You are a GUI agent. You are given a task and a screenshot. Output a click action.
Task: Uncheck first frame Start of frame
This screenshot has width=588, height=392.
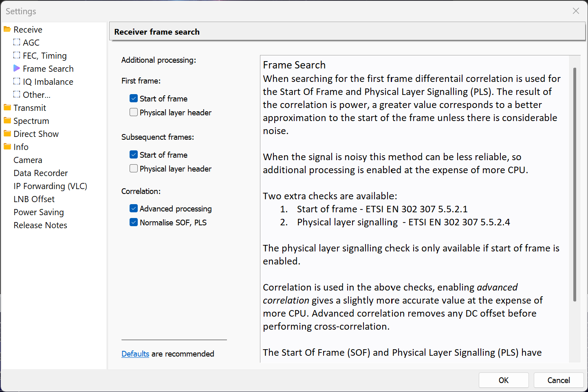point(134,99)
